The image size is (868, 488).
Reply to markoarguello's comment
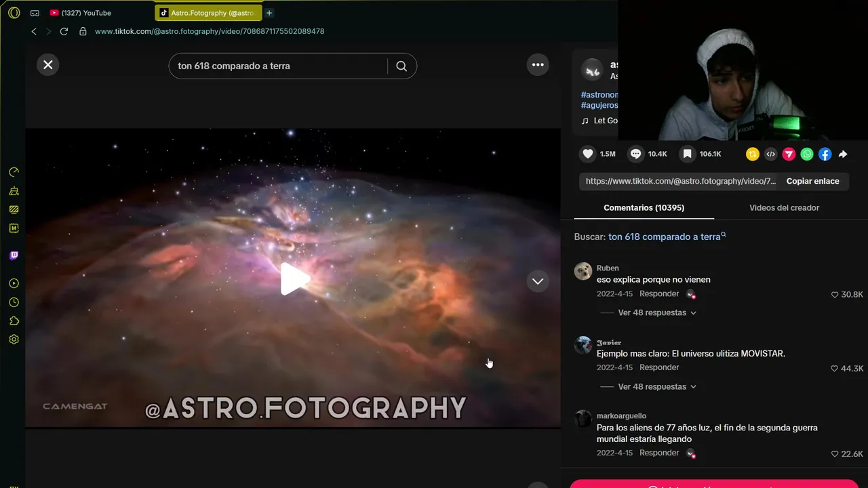click(x=659, y=453)
